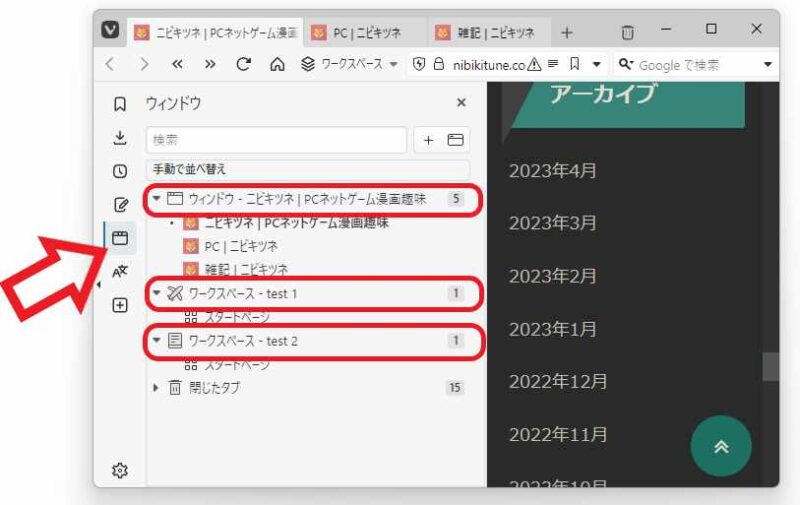Click the fast forward button in the toolbar

pyautogui.click(x=210, y=64)
